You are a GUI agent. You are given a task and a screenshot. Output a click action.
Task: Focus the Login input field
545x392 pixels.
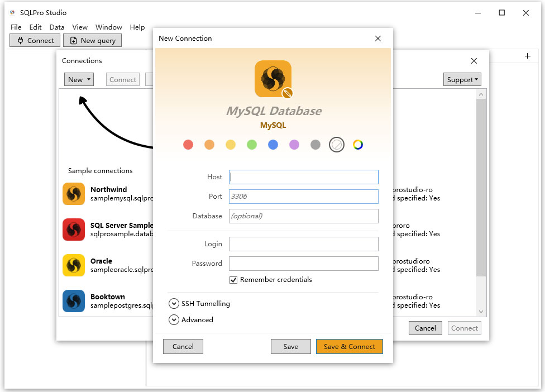303,244
